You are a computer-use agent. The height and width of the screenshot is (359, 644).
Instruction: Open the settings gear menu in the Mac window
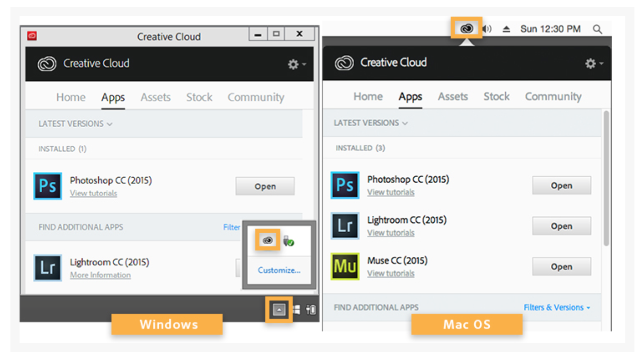coord(590,64)
